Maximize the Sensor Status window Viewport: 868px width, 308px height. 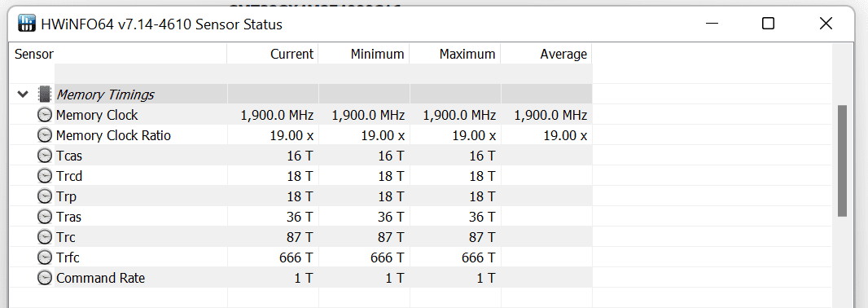[x=768, y=24]
